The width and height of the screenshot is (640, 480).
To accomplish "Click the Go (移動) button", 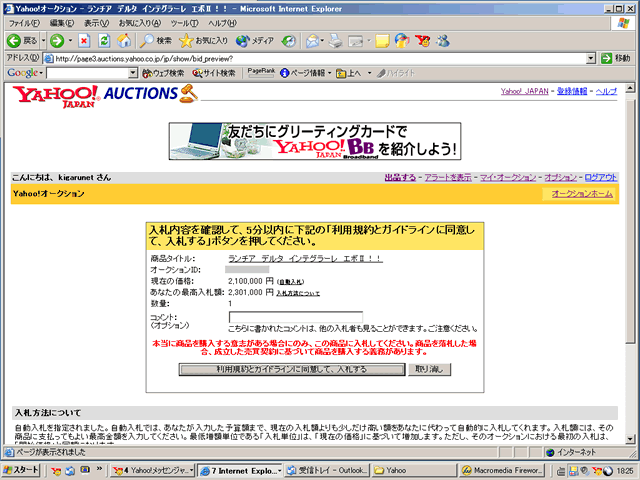I will (616, 58).
